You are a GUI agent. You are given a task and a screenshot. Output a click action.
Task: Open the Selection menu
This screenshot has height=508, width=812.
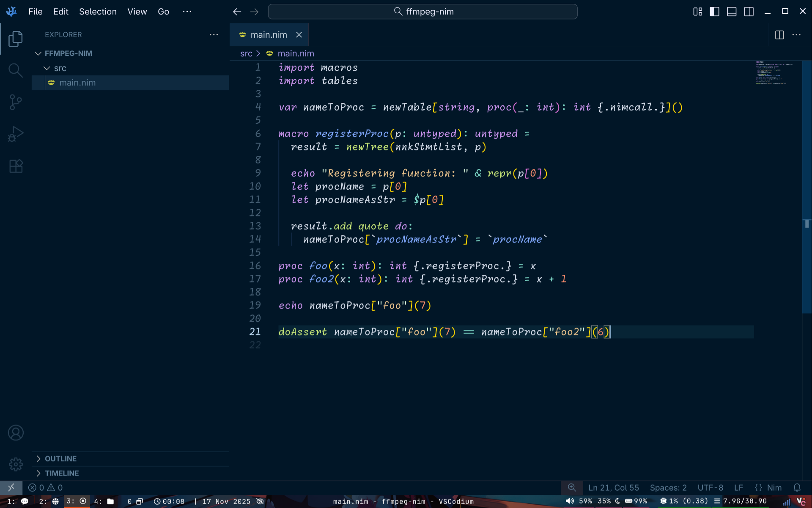point(98,11)
